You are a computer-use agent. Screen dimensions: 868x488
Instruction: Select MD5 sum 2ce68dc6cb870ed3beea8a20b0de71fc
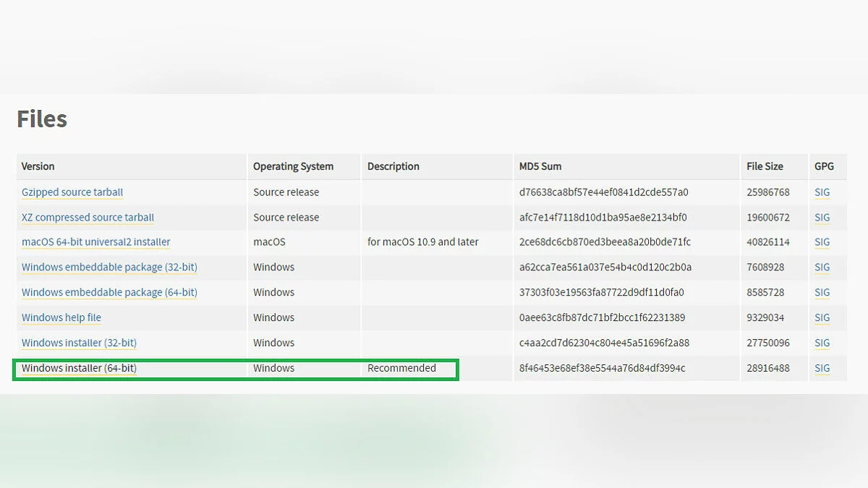coord(605,242)
